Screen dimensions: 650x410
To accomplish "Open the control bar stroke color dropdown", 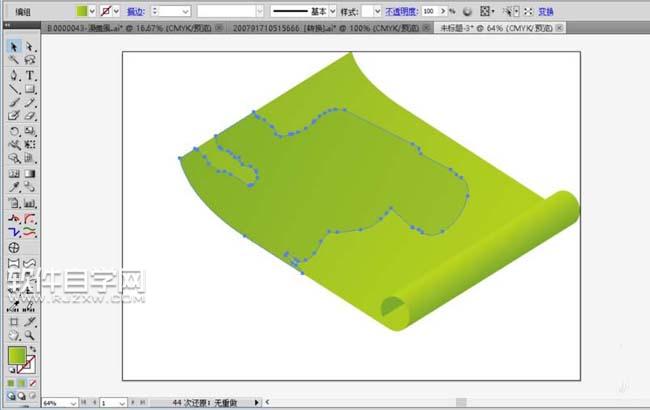I will (x=116, y=11).
